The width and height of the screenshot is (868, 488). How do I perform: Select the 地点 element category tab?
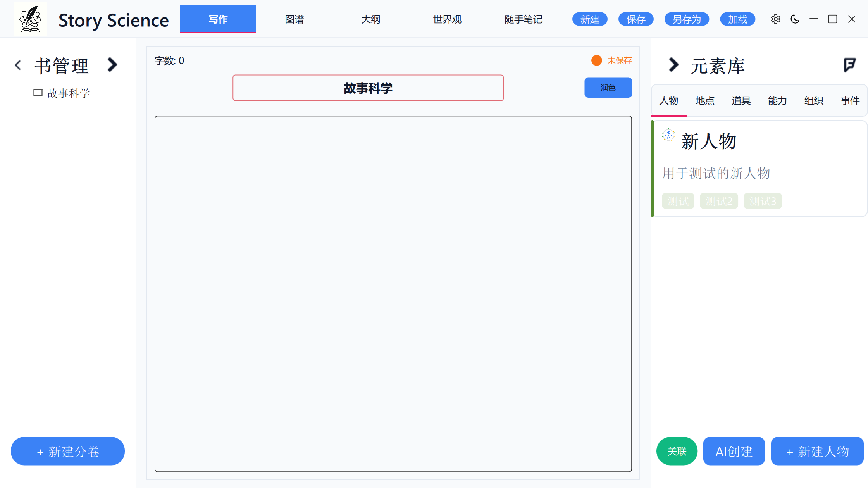point(705,101)
